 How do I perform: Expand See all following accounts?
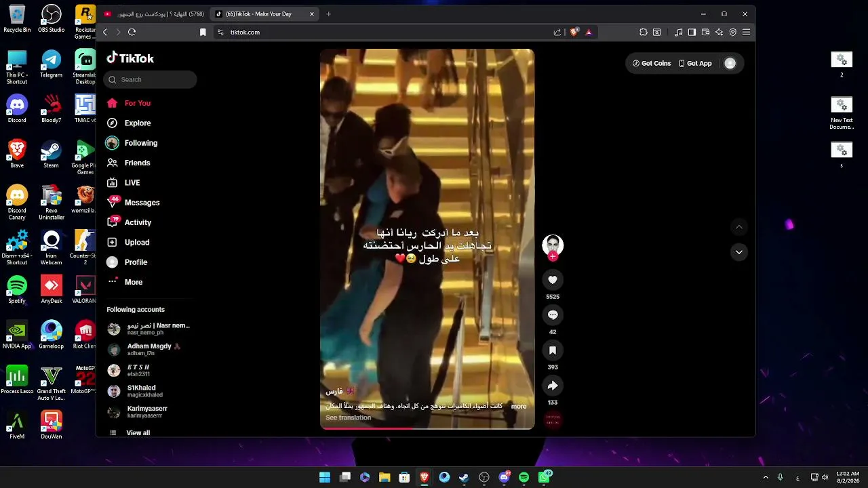point(129,432)
